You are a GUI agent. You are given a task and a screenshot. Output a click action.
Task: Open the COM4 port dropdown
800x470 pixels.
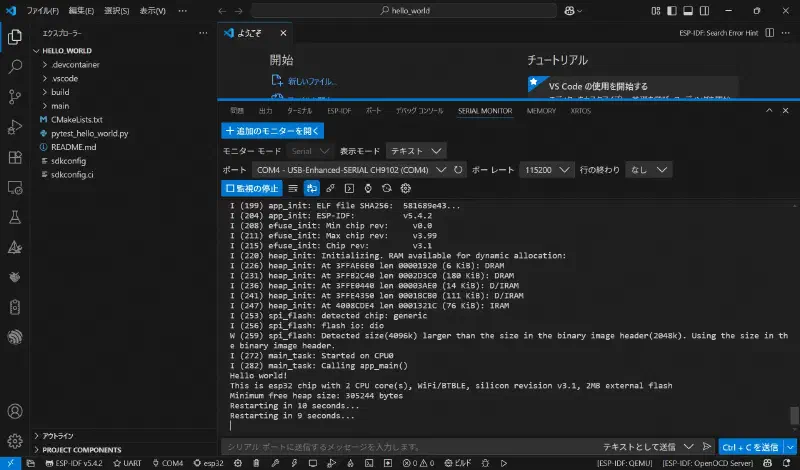[351, 170]
